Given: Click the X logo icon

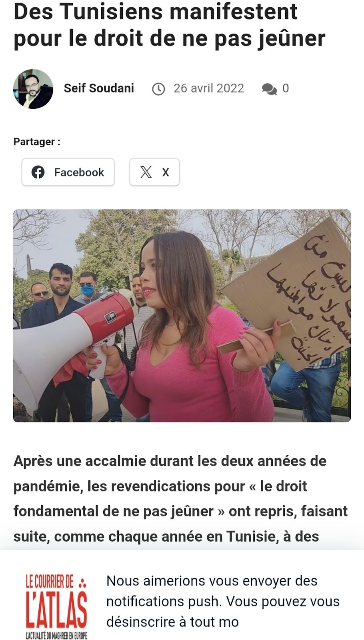Looking at the screenshot, I should pos(146,172).
